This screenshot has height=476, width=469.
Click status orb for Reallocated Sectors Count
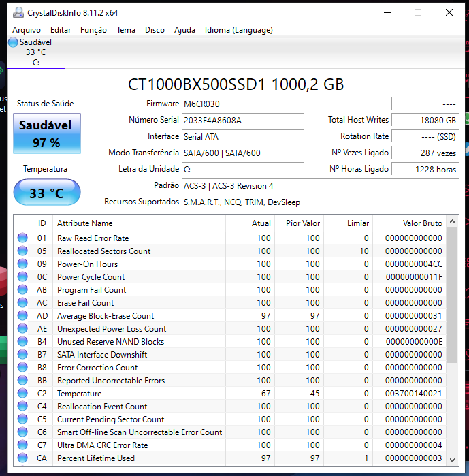pyautogui.click(x=22, y=251)
